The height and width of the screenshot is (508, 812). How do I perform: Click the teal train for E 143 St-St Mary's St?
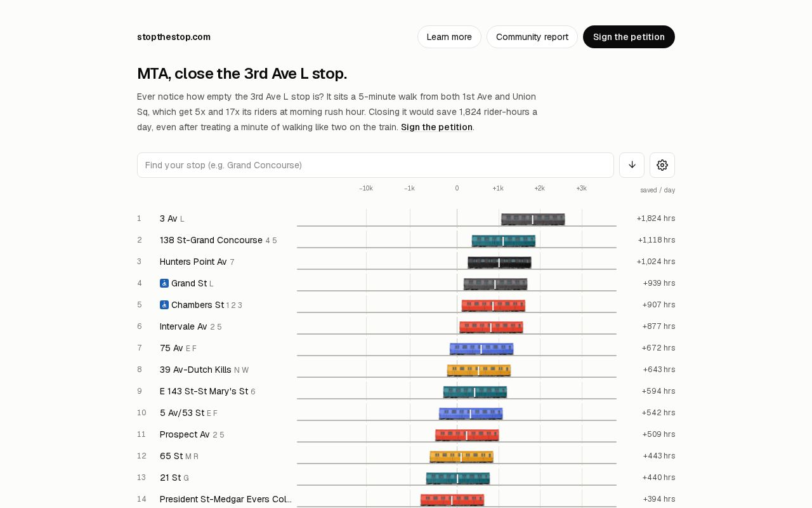(x=475, y=392)
